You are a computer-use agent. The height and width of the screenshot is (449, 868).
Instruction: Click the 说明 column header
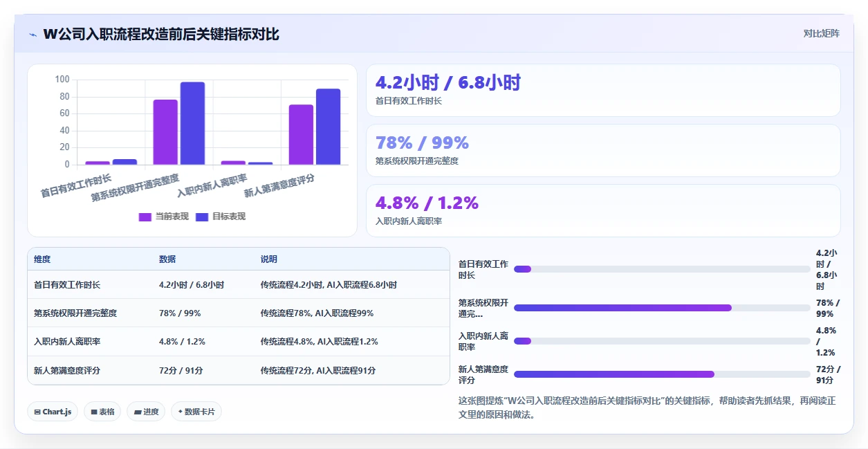click(269, 259)
